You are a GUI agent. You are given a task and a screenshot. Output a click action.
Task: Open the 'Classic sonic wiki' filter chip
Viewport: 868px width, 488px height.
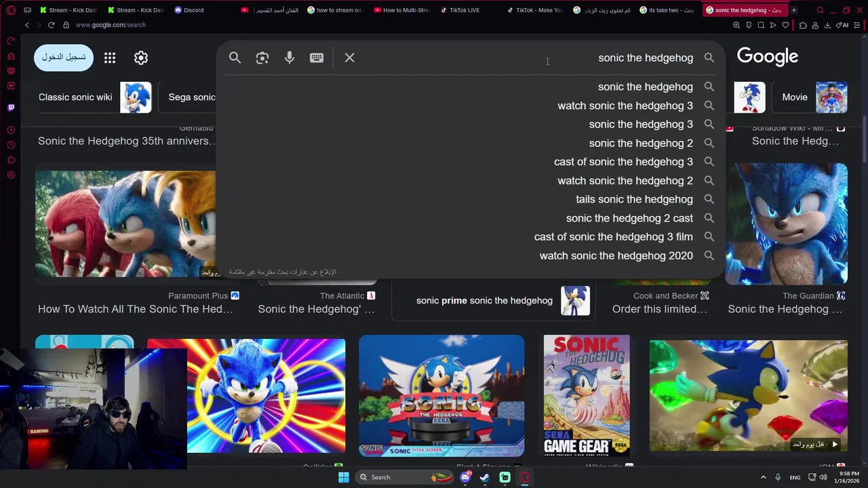pos(94,98)
